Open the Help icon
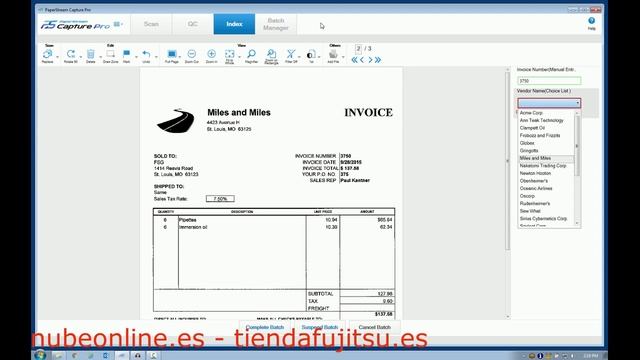This screenshot has width=640, height=360. tap(591, 21)
